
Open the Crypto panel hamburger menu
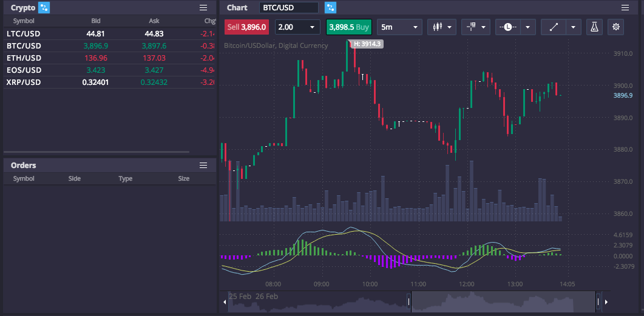(x=203, y=7)
